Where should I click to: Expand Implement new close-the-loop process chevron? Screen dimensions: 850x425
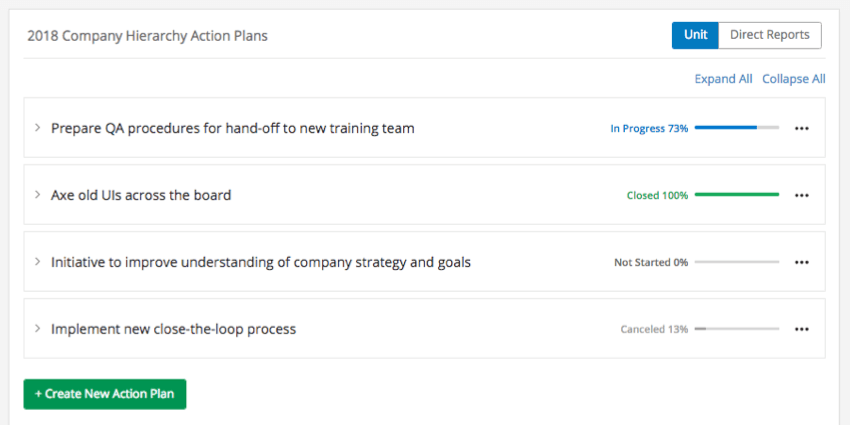pos(37,329)
